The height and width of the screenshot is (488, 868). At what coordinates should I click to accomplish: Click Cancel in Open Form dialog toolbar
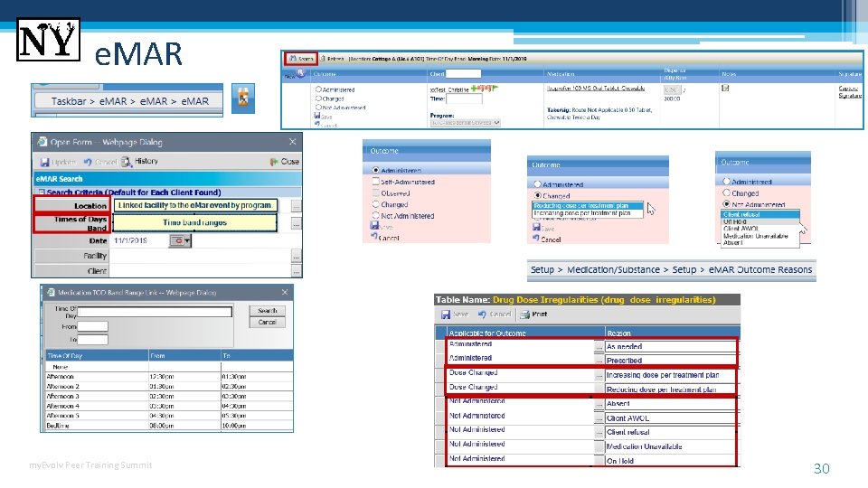point(100,162)
